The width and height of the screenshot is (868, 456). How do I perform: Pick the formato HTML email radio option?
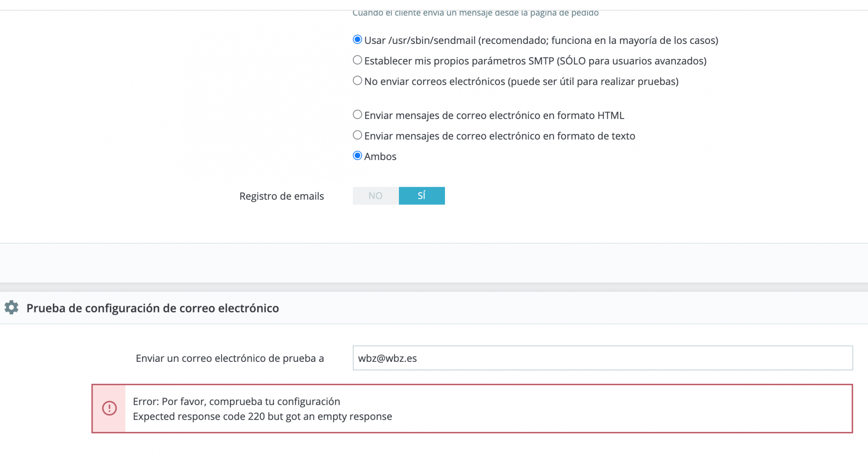pos(358,114)
